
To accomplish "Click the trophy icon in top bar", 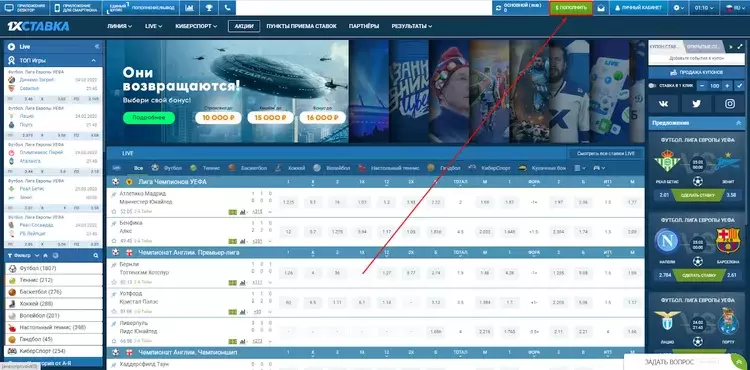I will tap(209, 8).
